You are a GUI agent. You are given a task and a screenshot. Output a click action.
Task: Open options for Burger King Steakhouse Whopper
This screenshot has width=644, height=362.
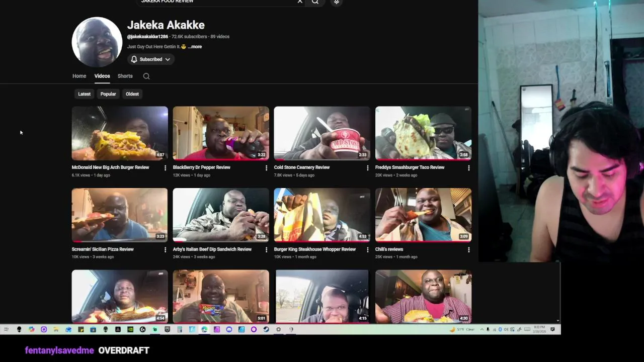click(x=367, y=250)
